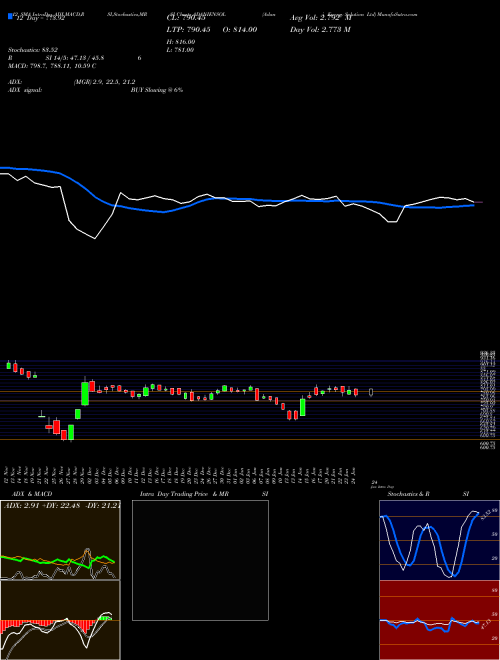The width and height of the screenshot is (500, 660).
Task: Select the Avg Vol: 2.792 M text
Action: [321, 18]
